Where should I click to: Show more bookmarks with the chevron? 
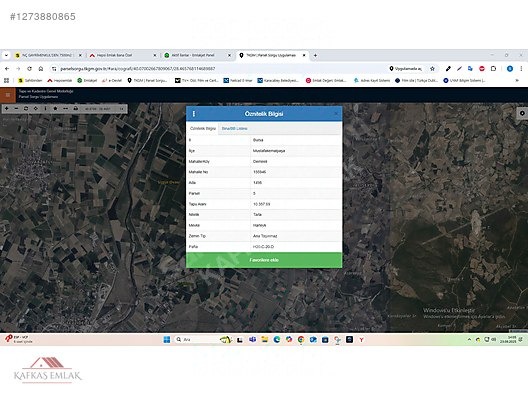coord(517,80)
